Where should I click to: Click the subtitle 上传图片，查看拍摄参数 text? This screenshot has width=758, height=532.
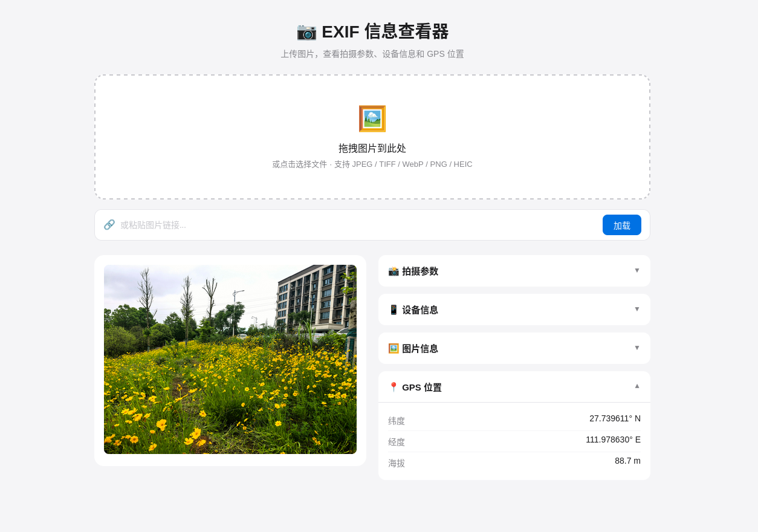point(372,54)
